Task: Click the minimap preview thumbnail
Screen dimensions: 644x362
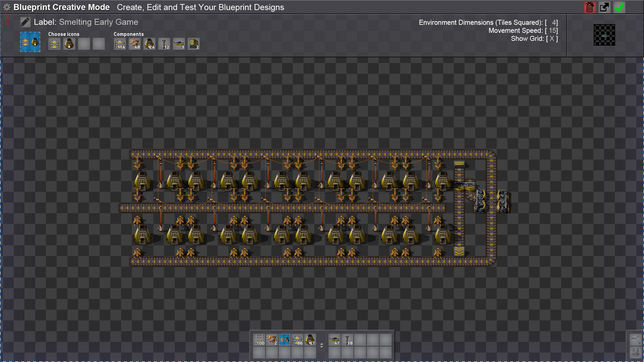Action: [x=604, y=35]
